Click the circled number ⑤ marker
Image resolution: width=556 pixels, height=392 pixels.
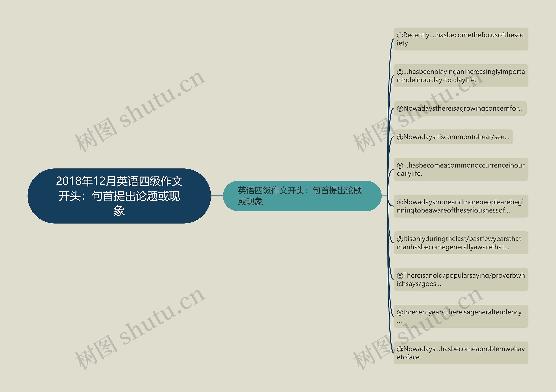400,166
